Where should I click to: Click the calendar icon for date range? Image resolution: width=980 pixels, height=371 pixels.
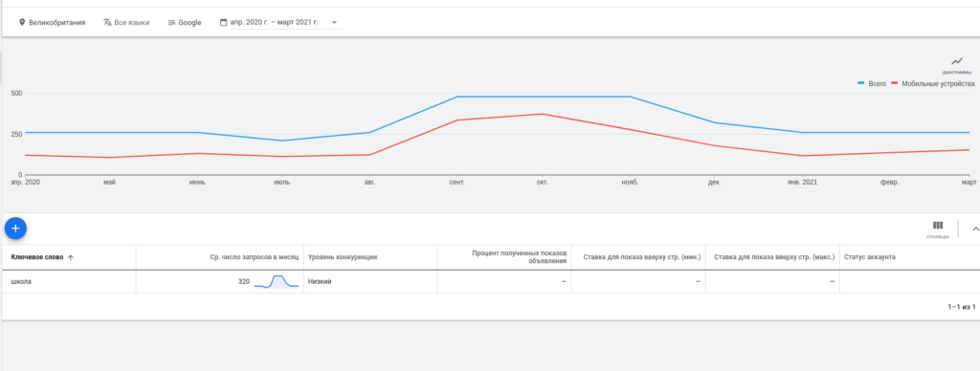click(x=223, y=23)
